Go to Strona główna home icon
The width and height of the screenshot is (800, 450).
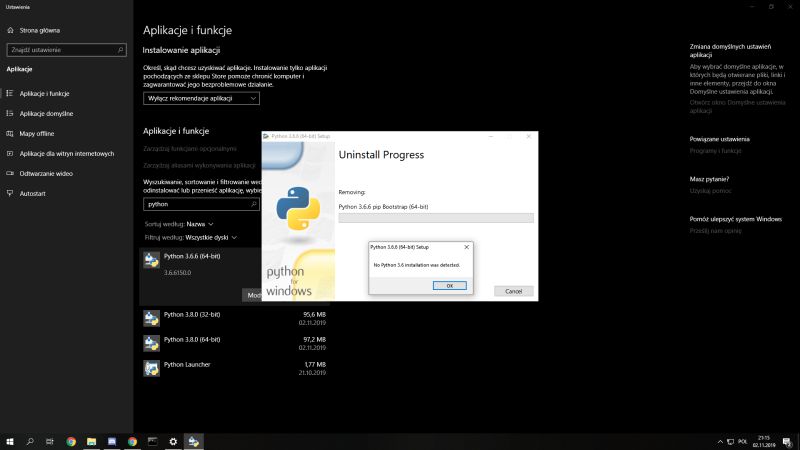pyautogui.click(x=10, y=30)
